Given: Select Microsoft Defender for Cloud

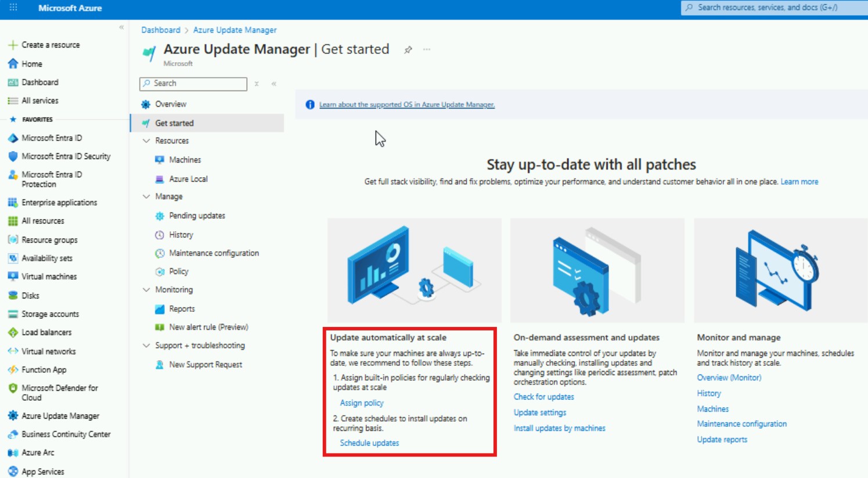Looking at the screenshot, I should click(x=59, y=392).
